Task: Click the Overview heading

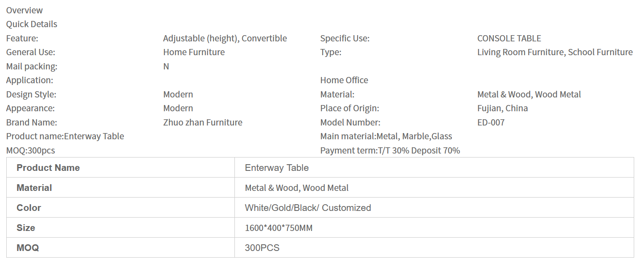Action: point(25,10)
